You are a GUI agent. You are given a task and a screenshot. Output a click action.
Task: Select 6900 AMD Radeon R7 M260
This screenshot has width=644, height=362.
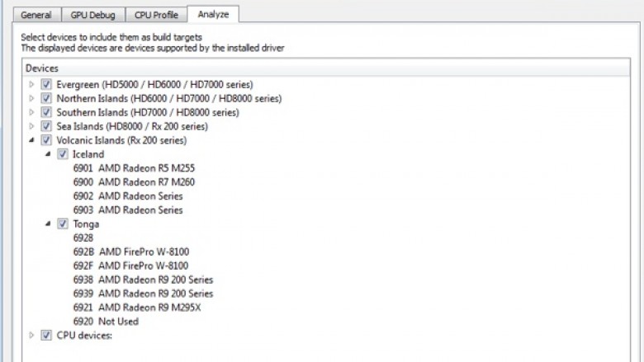pyautogui.click(x=134, y=182)
